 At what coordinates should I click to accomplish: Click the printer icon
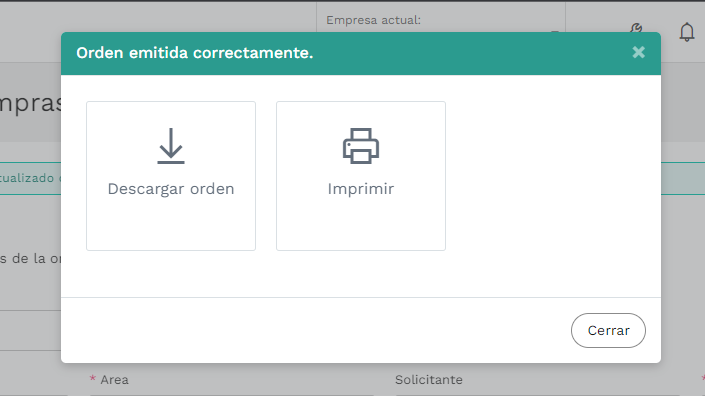[x=361, y=146]
